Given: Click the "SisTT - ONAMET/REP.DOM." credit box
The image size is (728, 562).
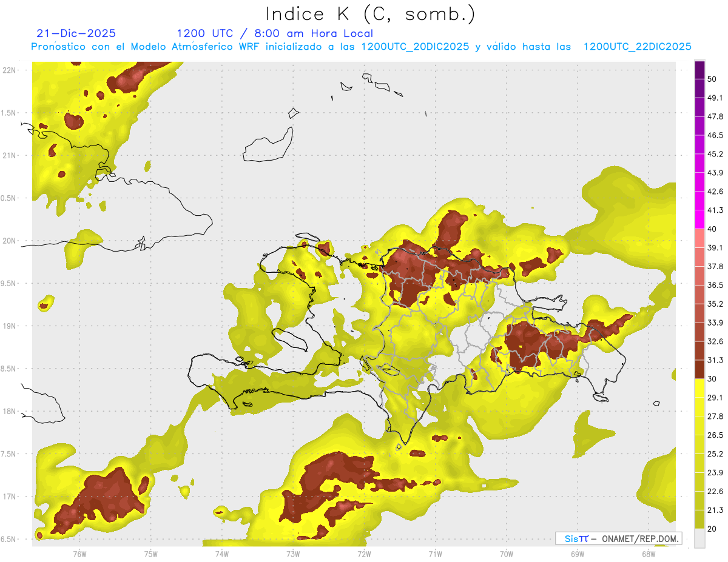Looking at the screenshot, I should [x=618, y=538].
